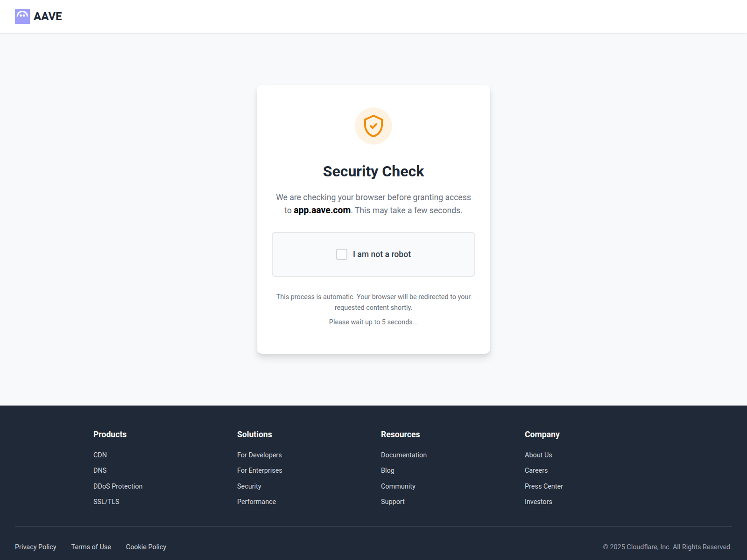Open the CDN link in footer
Screen dimensions: 747x560
pyautogui.click(x=100, y=455)
